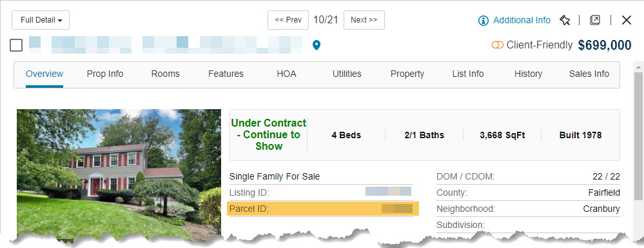644x248 pixels.
Task: Click the vertical scrollbar up arrow
Action: point(639,67)
